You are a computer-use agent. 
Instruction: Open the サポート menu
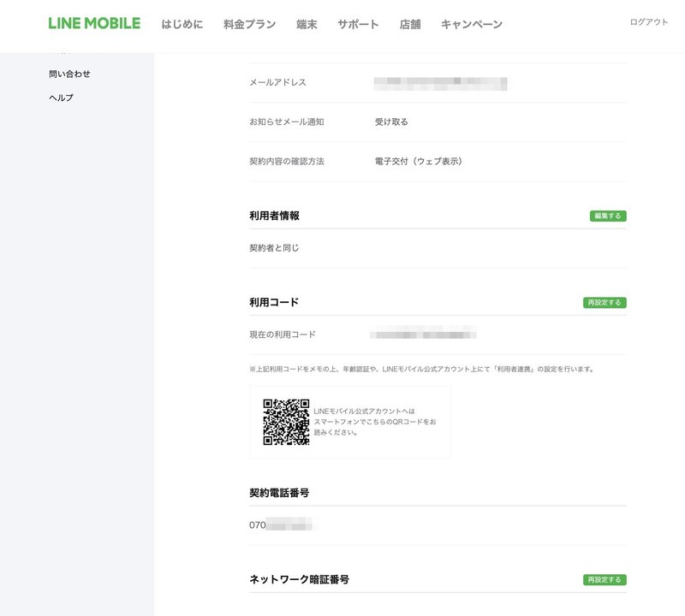[358, 24]
